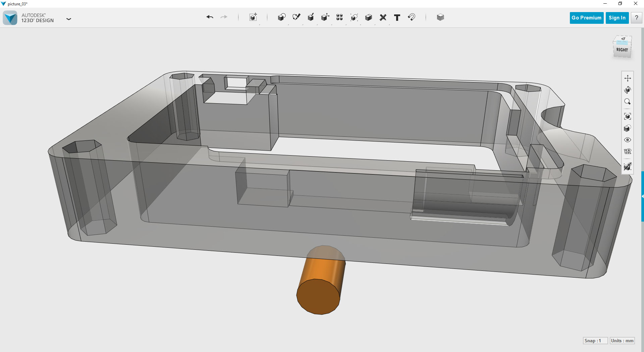
Task: Open the Material tool
Action: pyautogui.click(x=440, y=17)
